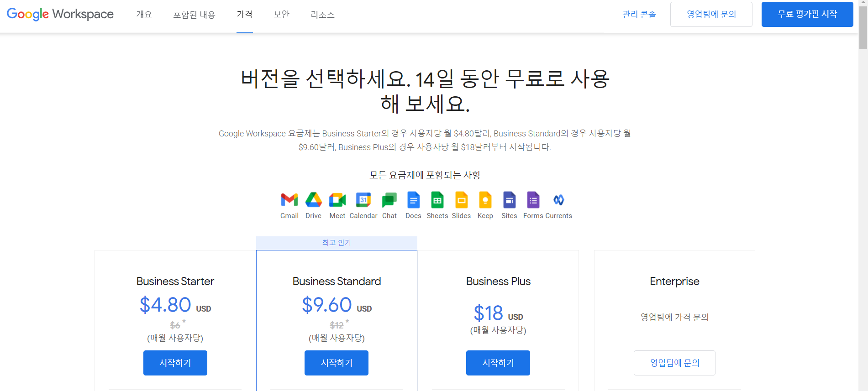Click the Forms icon
868x391 pixels.
click(533, 200)
